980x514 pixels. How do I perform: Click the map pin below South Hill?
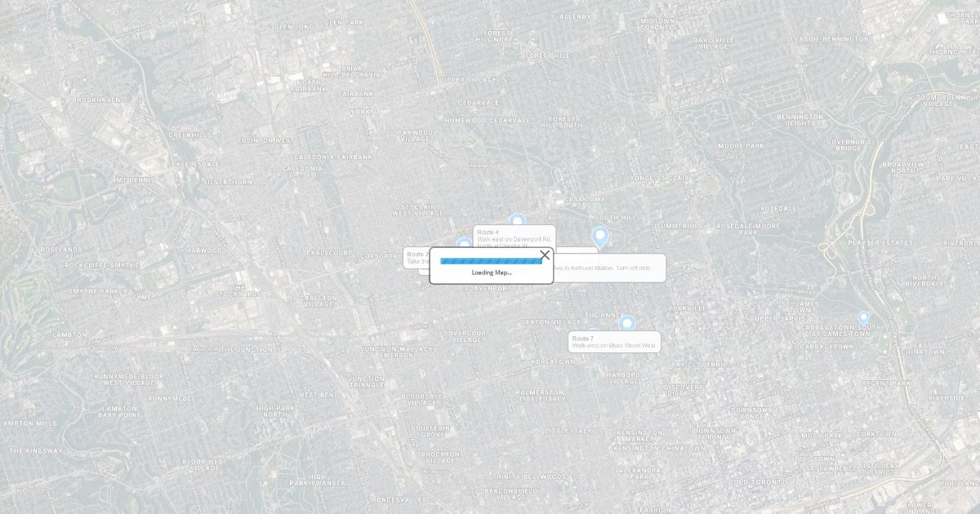pos(600,237)
